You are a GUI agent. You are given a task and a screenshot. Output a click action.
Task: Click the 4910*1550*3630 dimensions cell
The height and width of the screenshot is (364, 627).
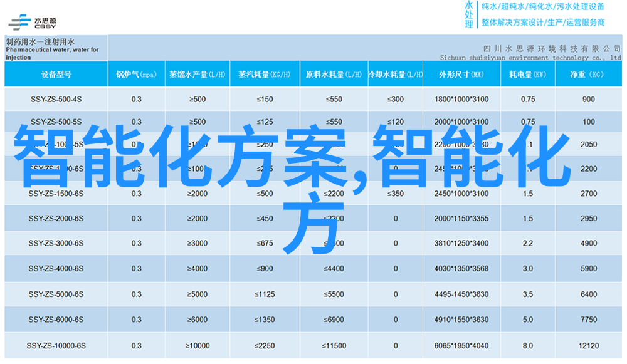tap(461, 320)
